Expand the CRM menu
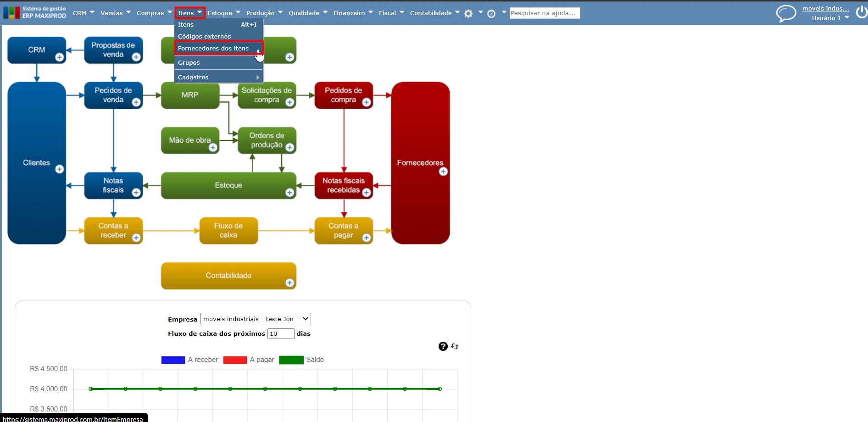868x422 pixels. coord(83,13)
